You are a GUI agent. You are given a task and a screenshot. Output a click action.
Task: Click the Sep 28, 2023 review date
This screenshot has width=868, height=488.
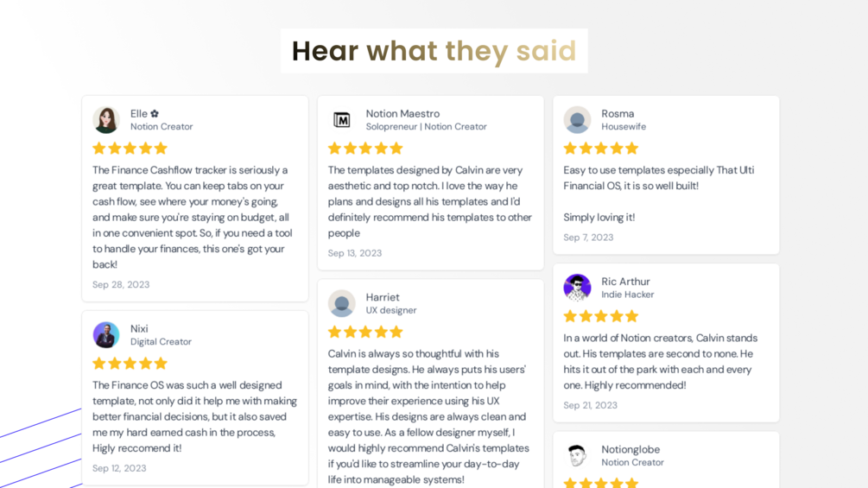coord(121,284)
